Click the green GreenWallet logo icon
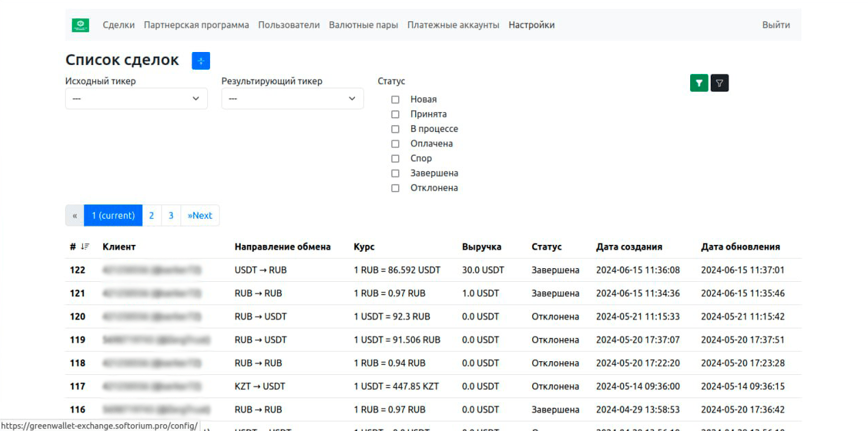This screenshot has width=868, height=431. tap(81, 25)
